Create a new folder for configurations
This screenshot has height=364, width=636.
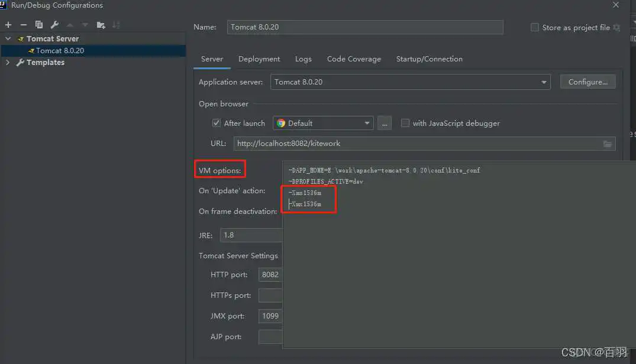(101, 25)
